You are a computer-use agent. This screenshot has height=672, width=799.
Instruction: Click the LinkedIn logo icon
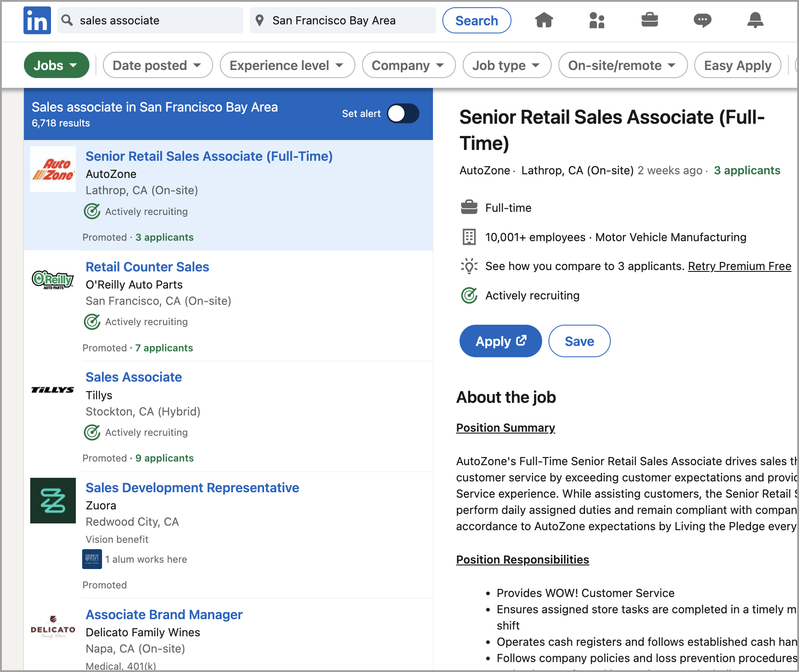(x=37, y=21)
